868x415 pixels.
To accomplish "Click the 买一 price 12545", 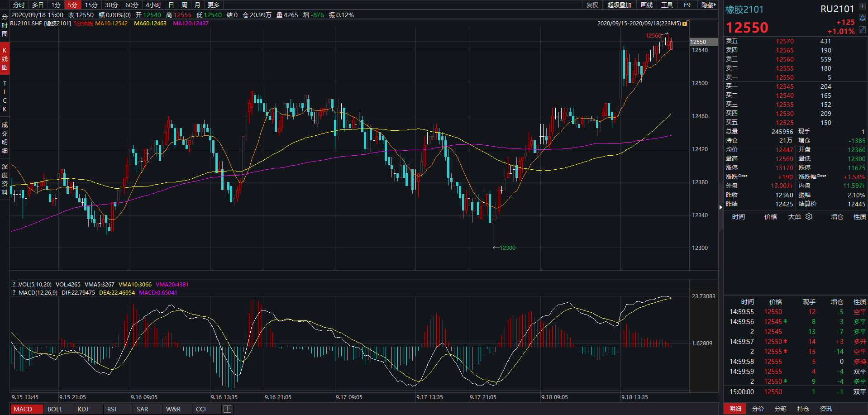I will click(785, 86).
